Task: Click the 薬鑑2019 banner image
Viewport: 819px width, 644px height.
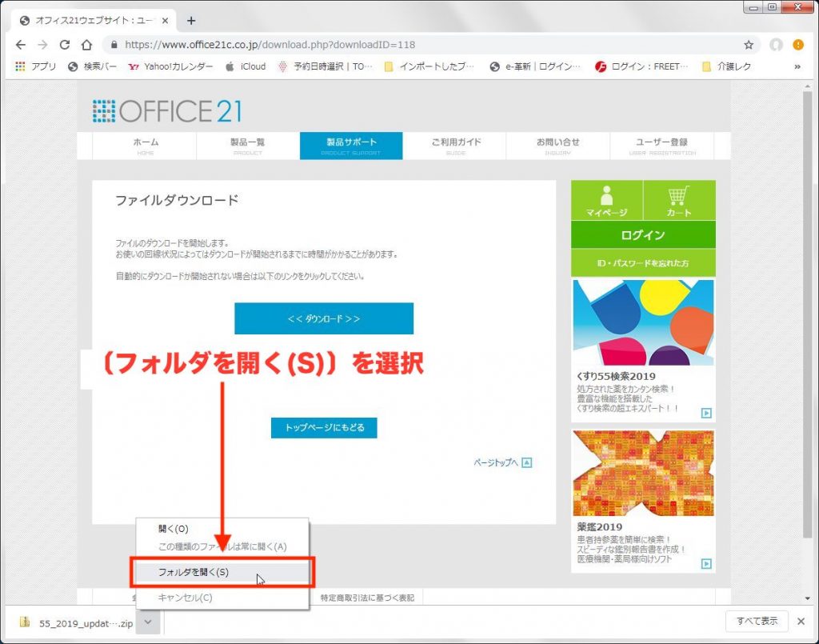Action: (643, 474)
